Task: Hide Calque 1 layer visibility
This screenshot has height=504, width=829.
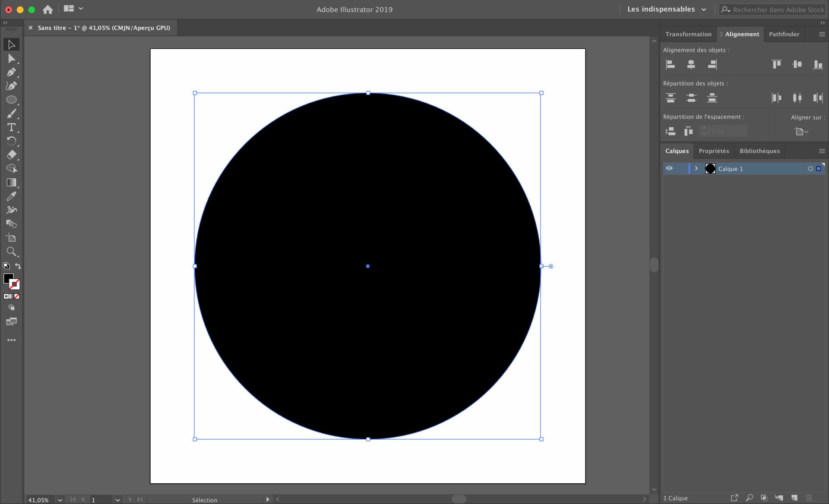Action: tap(669, 168)
